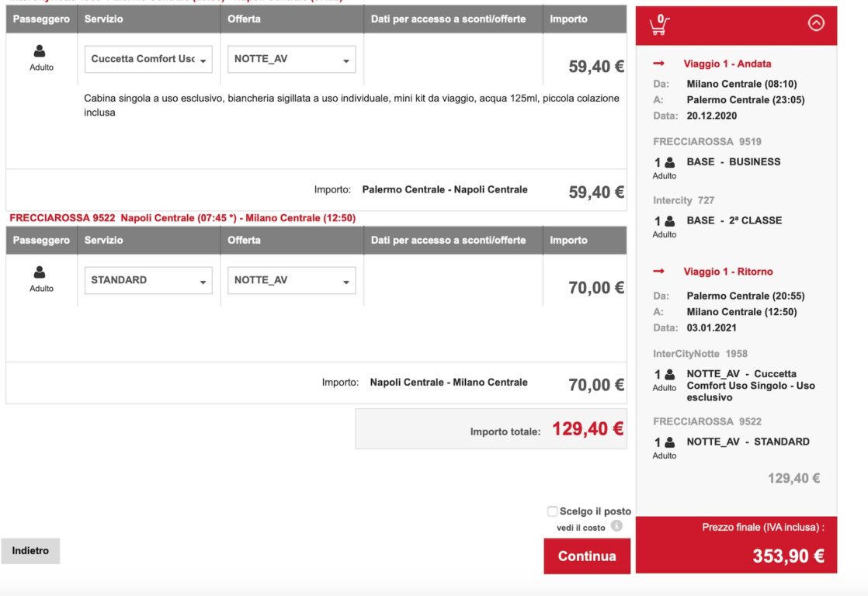Click passenger icon in the STANDARD service row
Viewport: 868px width, 596px height.
click(x=40, y=272)
